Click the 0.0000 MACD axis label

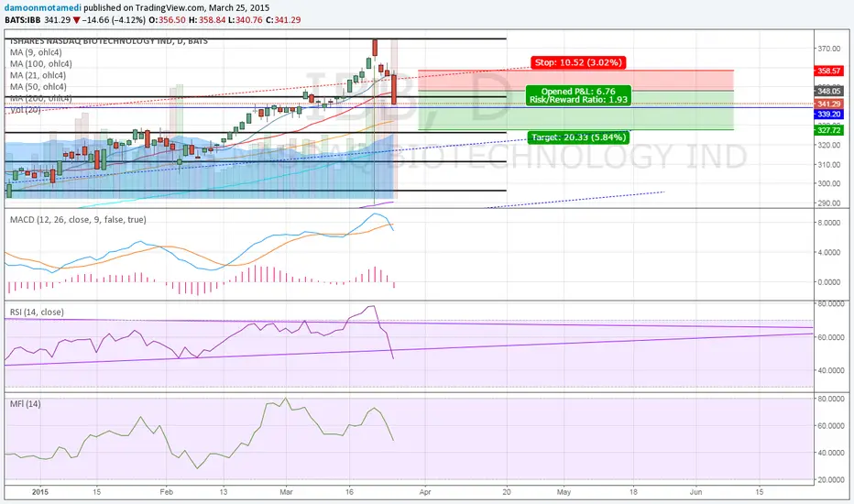(828, 282)
